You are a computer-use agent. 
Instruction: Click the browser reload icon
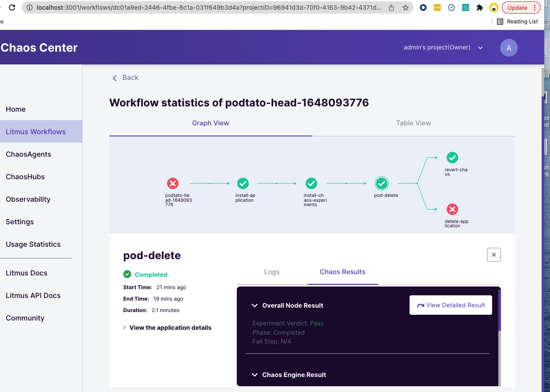[12, 8]
